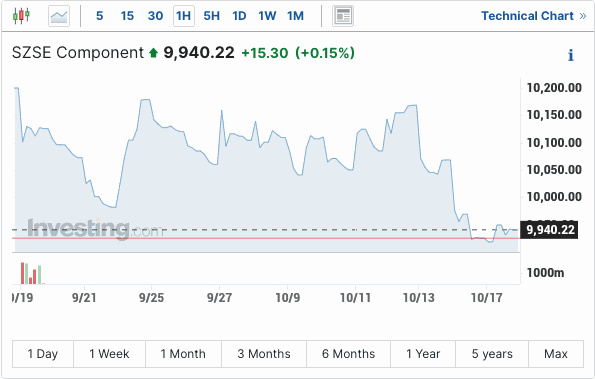
Task: Select the 15-minute interval
Action: point(127,16)
